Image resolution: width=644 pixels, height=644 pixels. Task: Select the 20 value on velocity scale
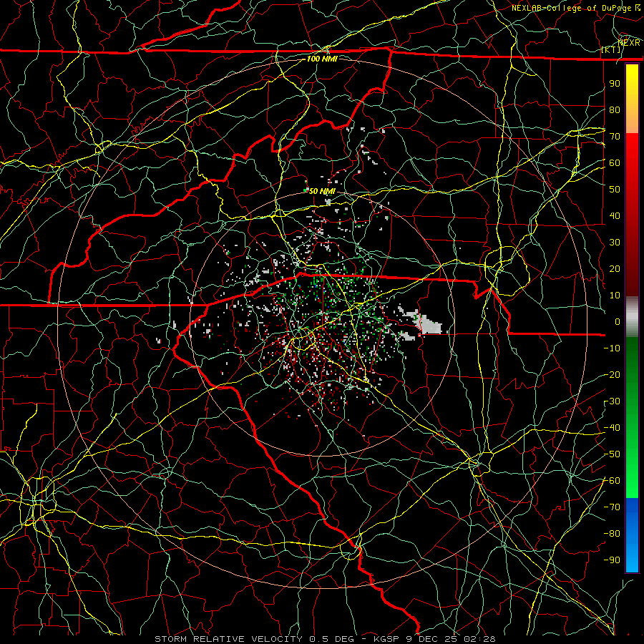[x=615, y=269]
